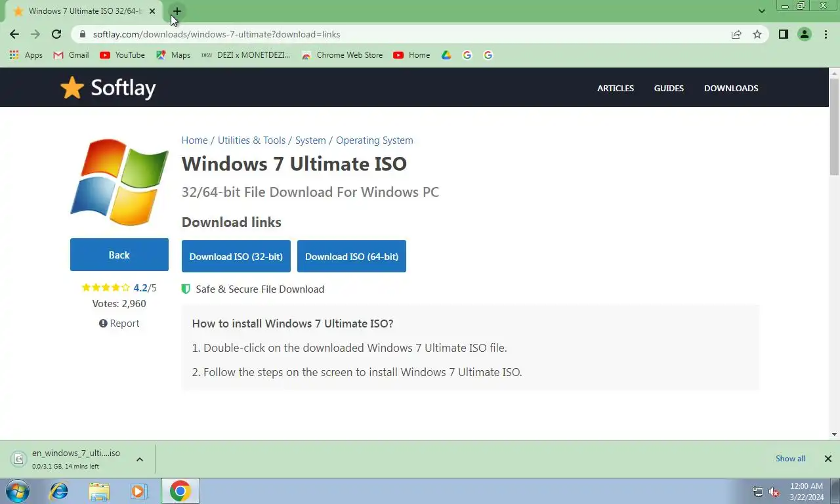Screen dimensions: 840x504
Task: Launch Internet Explorer from taskbar
Action: click(59, 491)
